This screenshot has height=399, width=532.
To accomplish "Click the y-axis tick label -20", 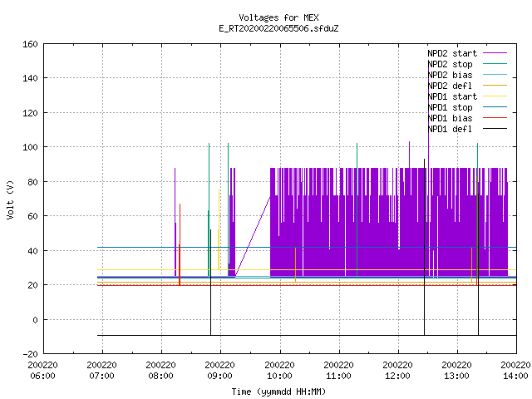I will point(30,354).
